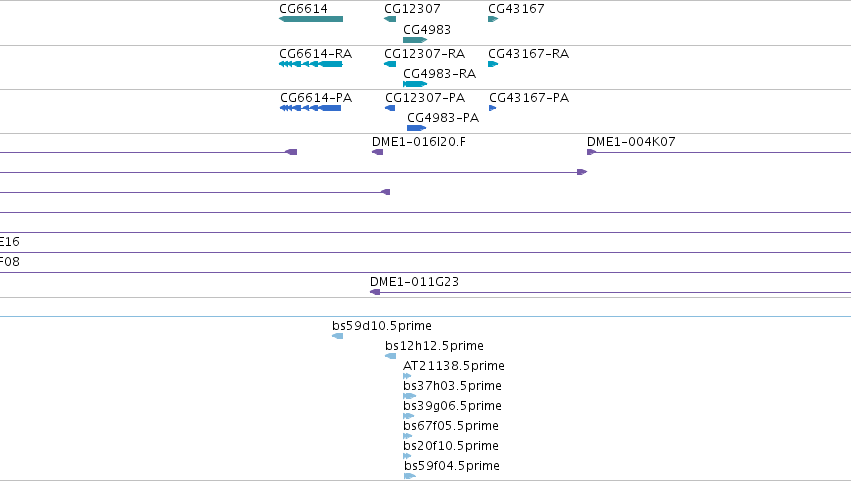Select the bs67f05.5prime EST arrow
The image size is (851, 481).
pos(408,436)
